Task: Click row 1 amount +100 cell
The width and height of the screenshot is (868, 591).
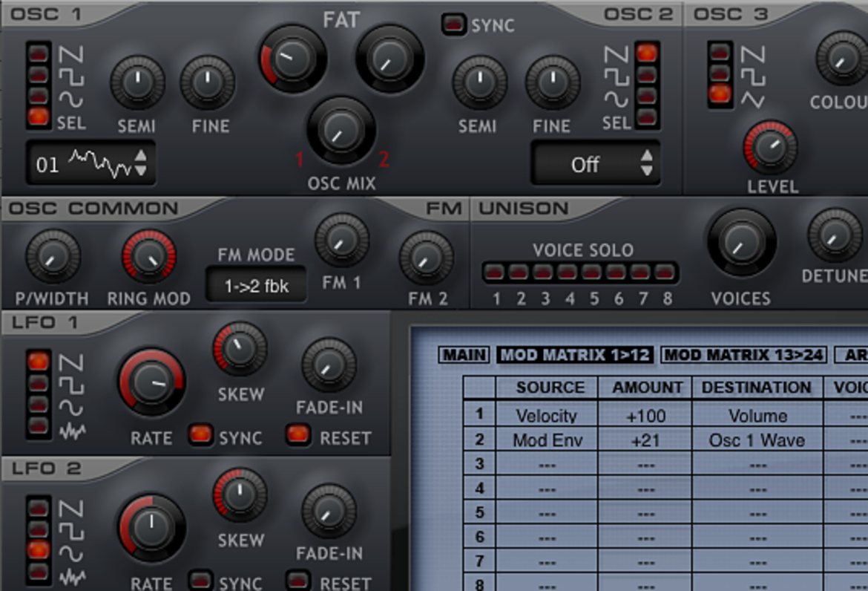Action: point(645,416)
